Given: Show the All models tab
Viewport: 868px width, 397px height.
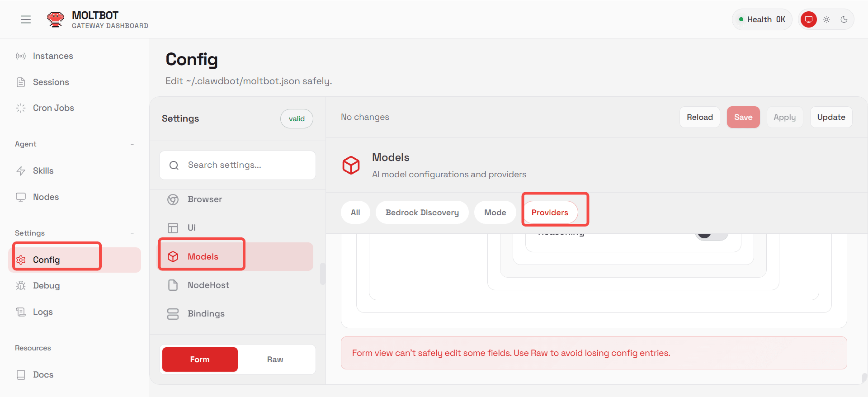Looking at the screenshot, I should click(x=355, y=213).
